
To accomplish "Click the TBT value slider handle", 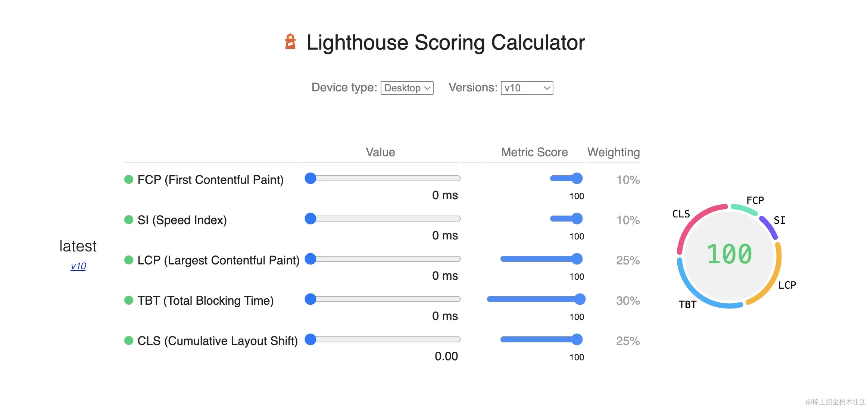I will [310, 299].
